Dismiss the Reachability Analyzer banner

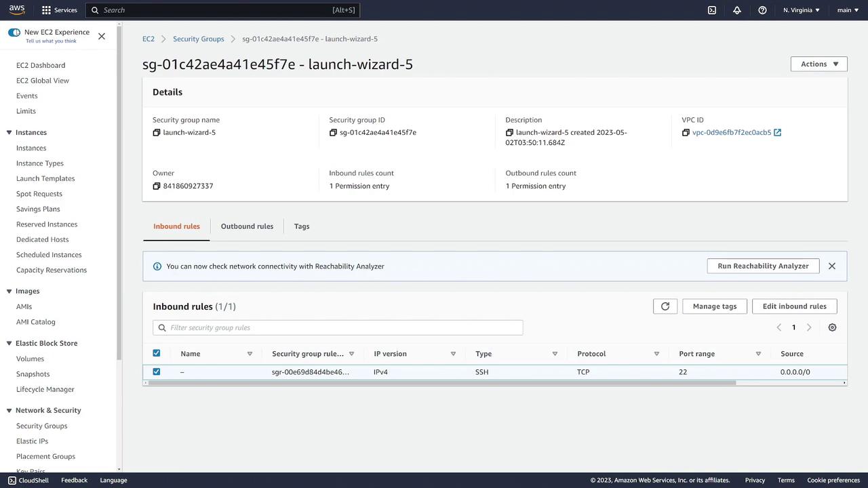tap(832, 266)
